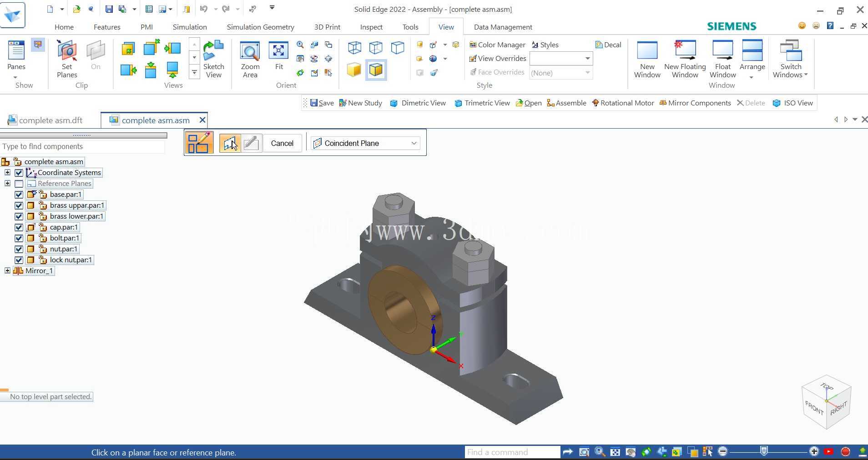Open the Customize Quick Access Toolbar arrow
This screenshot has width=868, height=460.
(272, 8)
